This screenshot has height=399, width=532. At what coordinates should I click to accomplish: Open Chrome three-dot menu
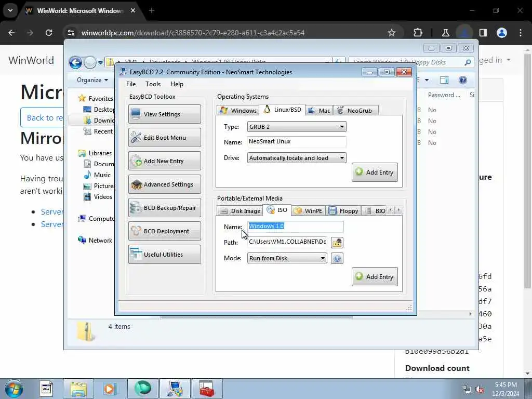pos(521,33)
